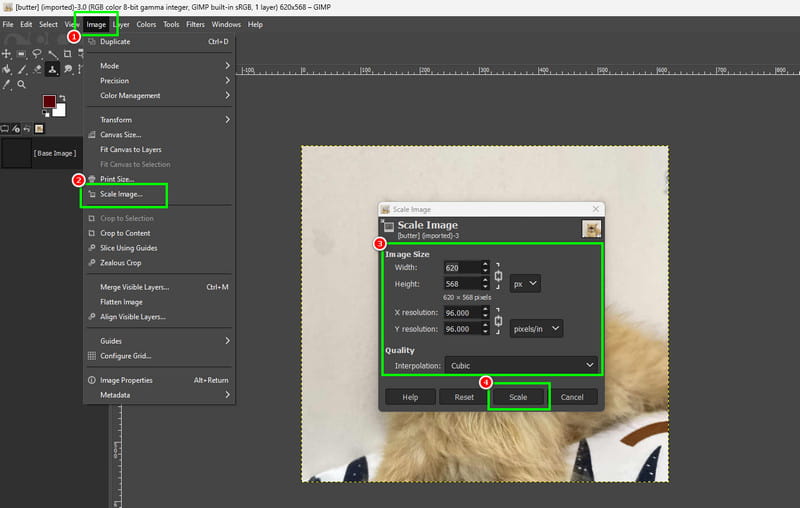This screenshot has height=508, width=800.
Task: Select the Free Select lasso tool
Action: tap(37, 54)
